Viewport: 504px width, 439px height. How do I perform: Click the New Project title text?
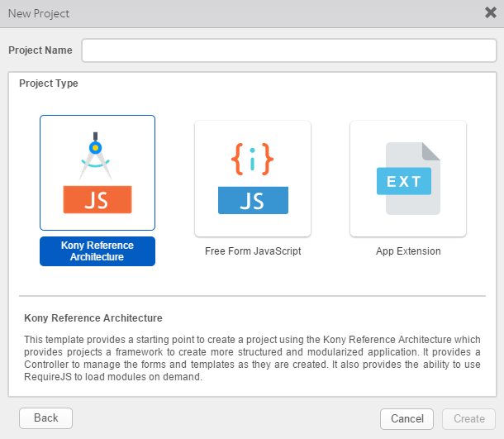click(x=39, y=13)
